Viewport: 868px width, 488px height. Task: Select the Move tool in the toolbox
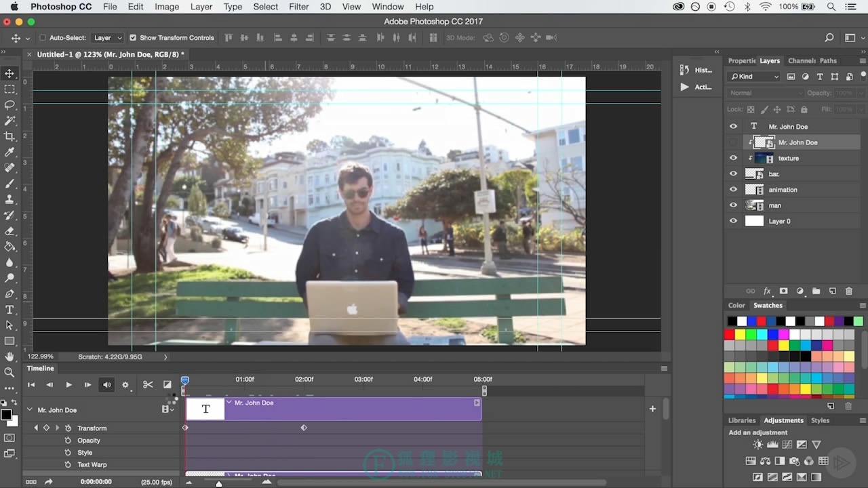[x=9, y=73]
